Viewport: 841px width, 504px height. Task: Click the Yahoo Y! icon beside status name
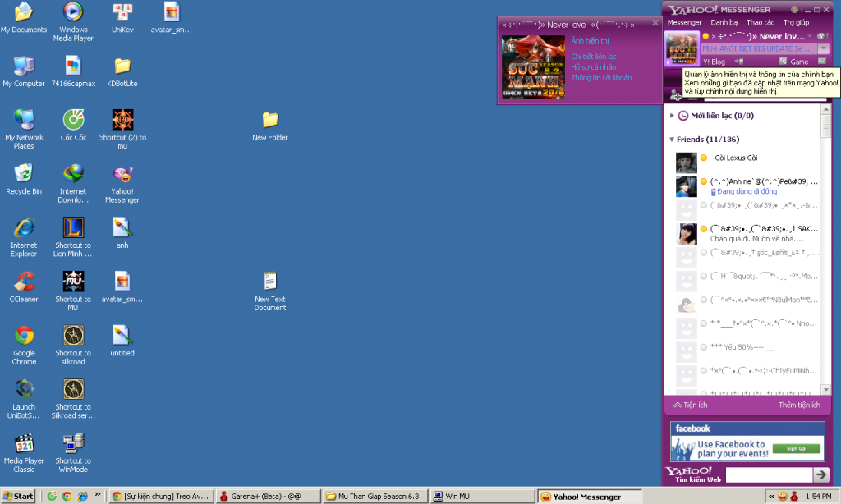point(821,36)
